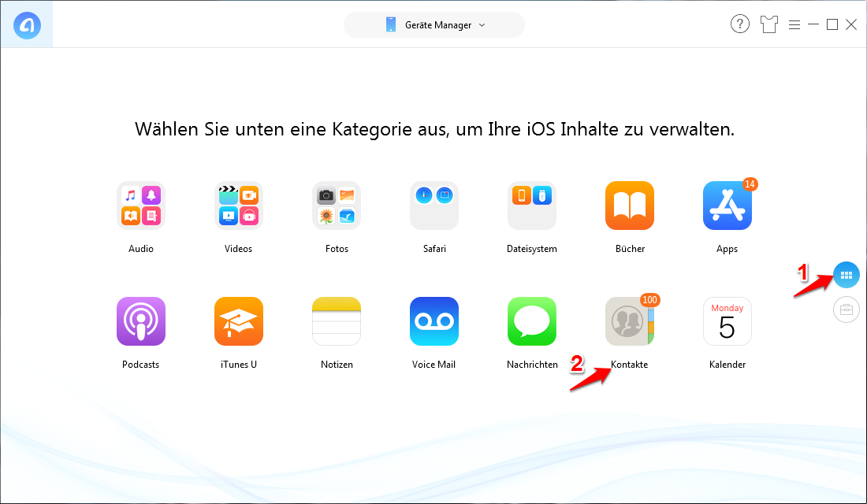Open the Fotos category
The image size is (867, 504).
click(337, 206)
